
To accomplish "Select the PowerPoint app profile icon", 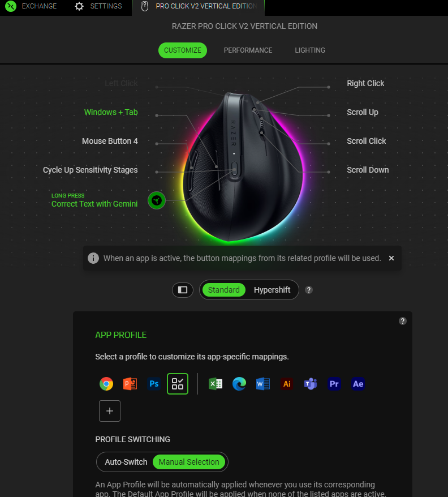I will coord(130,384).
